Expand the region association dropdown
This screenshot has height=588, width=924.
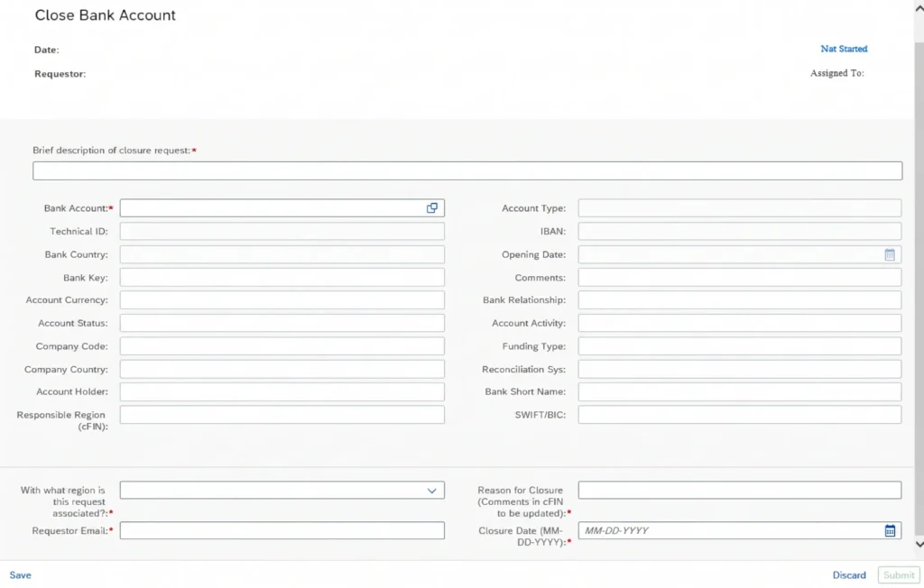pos(432,491)
